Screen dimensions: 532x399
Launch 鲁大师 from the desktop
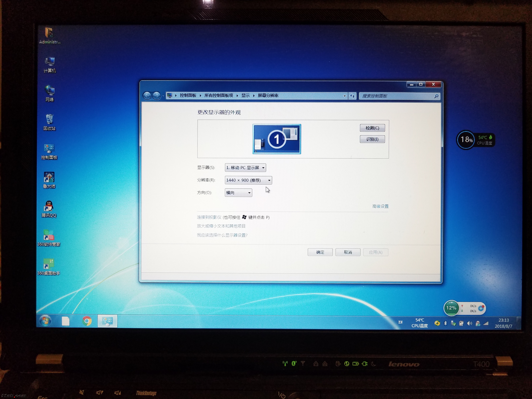pyautogui.click(x=49, y=180)
